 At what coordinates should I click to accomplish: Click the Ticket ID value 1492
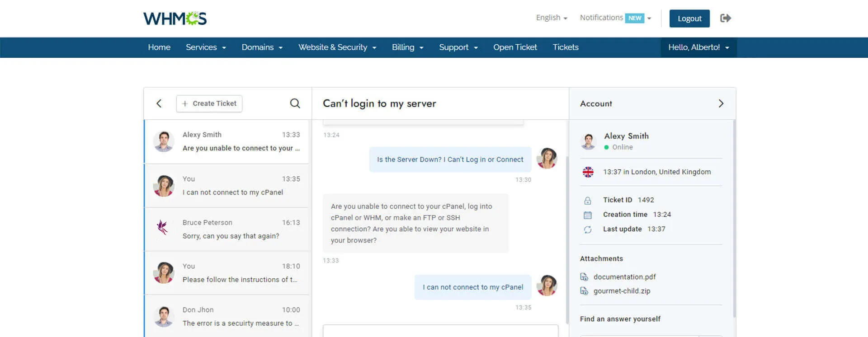click(x=646, y=200)
